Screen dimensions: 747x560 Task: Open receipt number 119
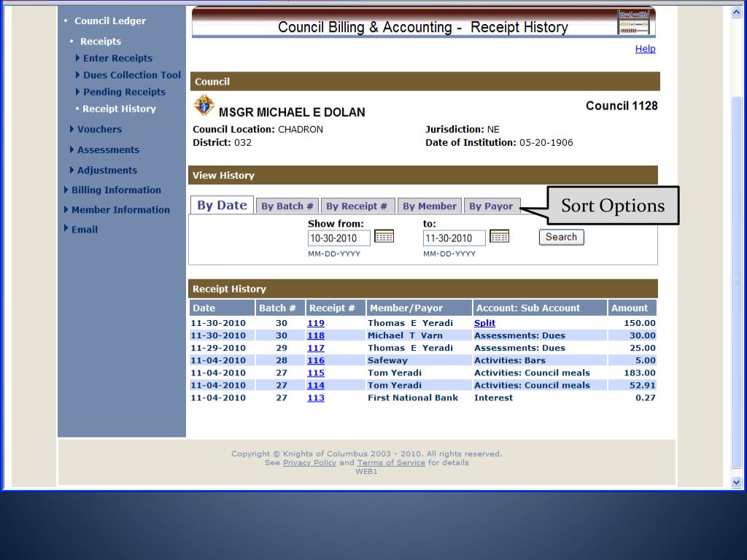(316, 323)
